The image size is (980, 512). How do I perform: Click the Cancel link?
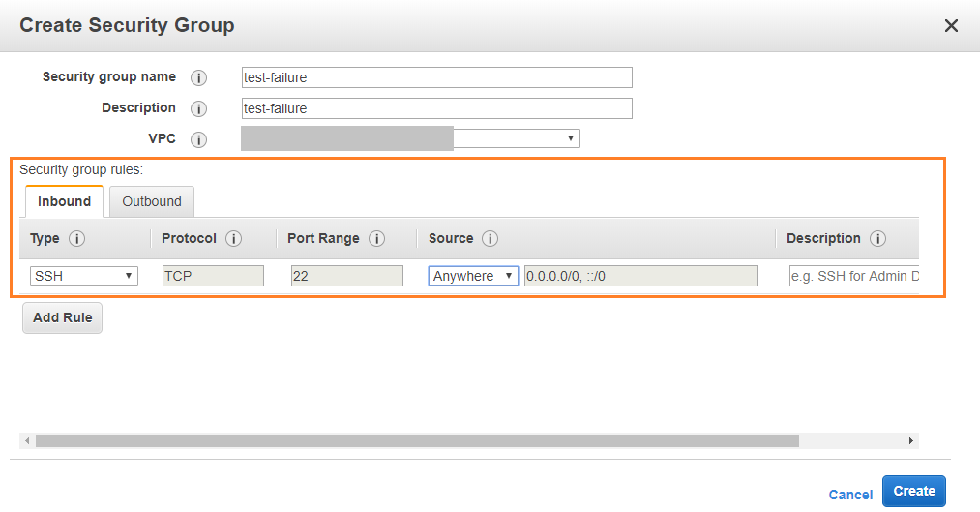tap(850, 495)
